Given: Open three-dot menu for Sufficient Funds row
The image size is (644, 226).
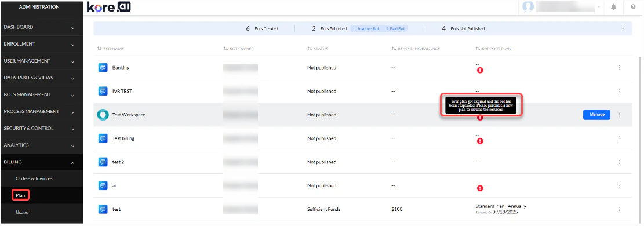Looking at the screenshot, I should coord(620,209).
